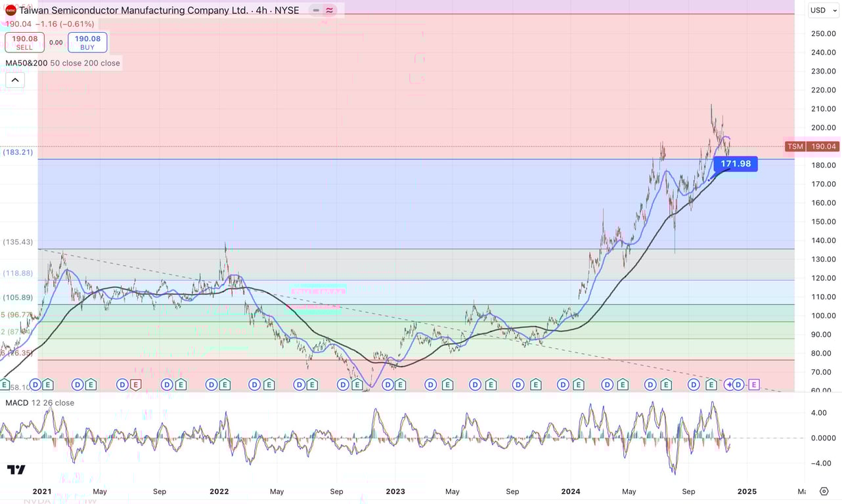This screenshot has height=504, width=842.
Task: Click the BUY 190.08 button
Action: [x=87, y=43]
